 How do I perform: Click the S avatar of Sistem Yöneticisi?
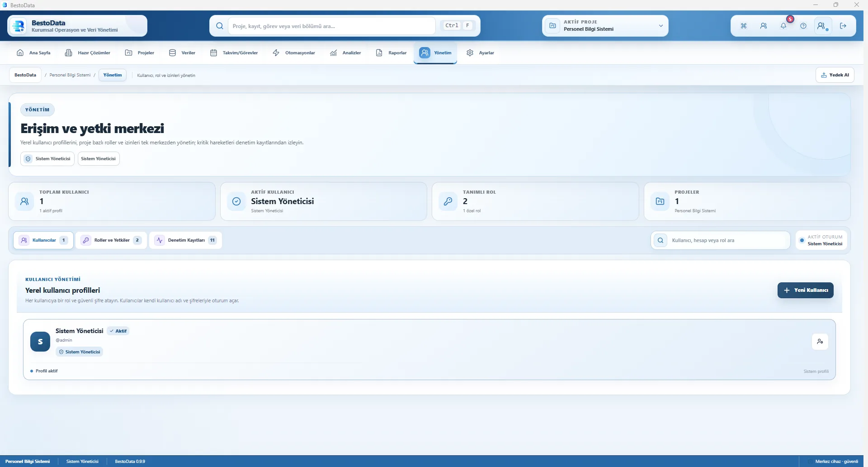pyautogui.click(x=40, y=342)
